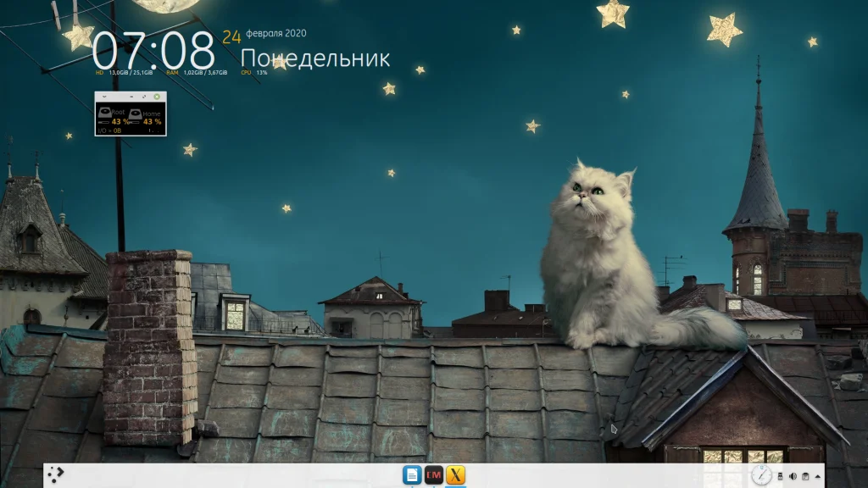Click the I/O 0B readout in widget

[109, 130]
